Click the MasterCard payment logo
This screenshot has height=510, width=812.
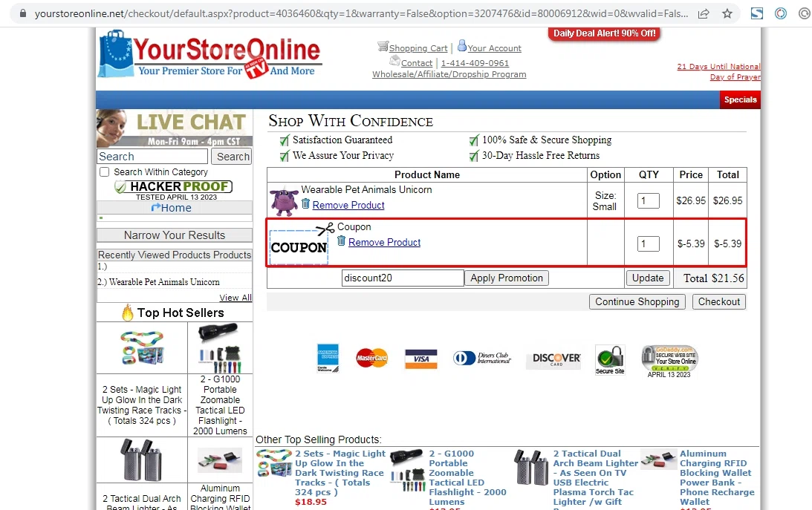[371, 358]
